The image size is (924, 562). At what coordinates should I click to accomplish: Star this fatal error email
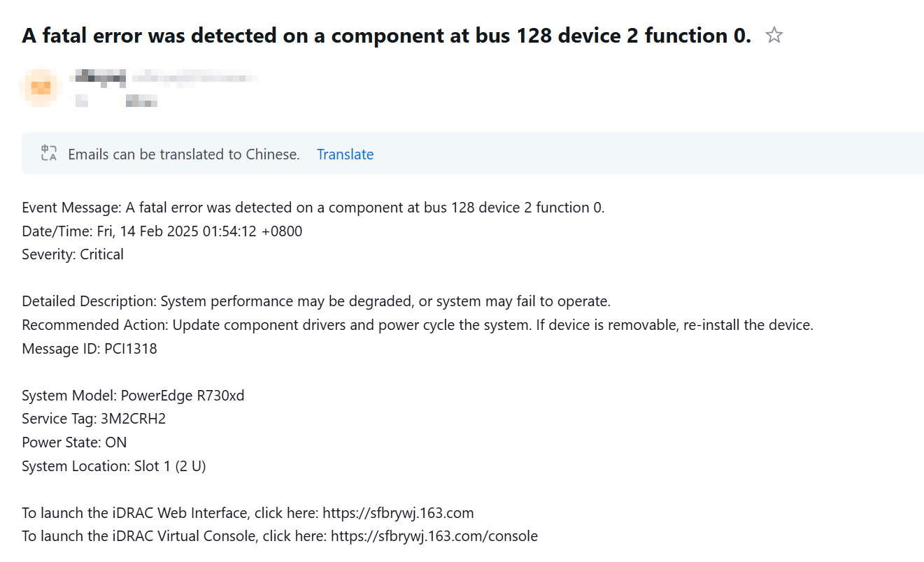point(774,36)
